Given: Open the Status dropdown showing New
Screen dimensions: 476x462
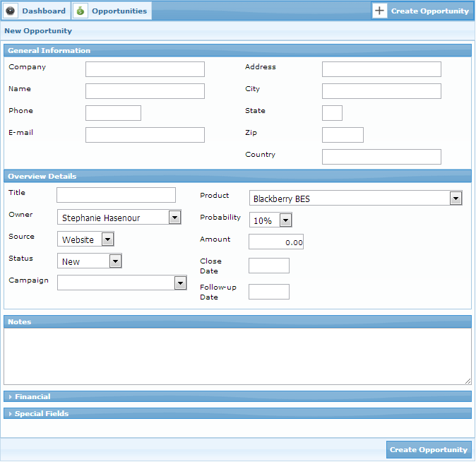Looking at the screenshot, I should (115, 261).
